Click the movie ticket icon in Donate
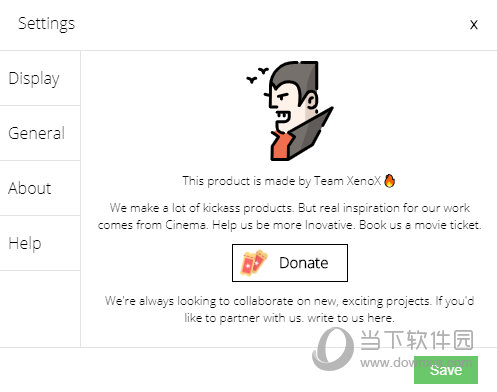This screenshot has width=497, height=392. (254, 263)
